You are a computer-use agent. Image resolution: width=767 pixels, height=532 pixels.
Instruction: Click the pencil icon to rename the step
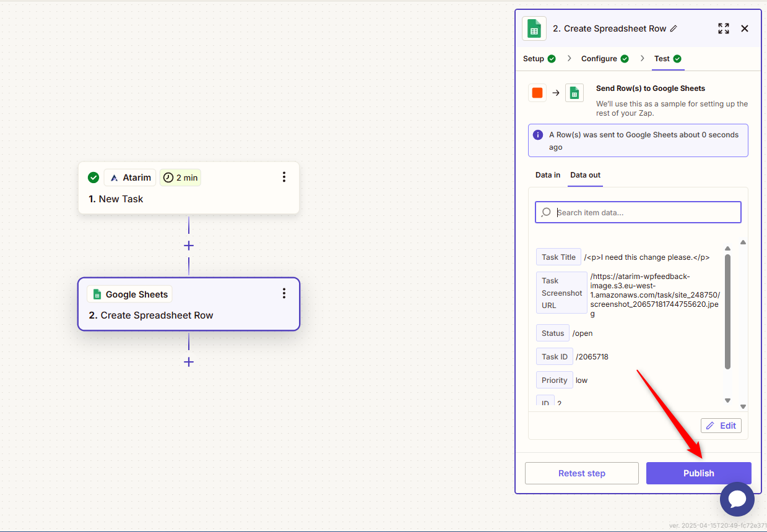(674, 28)
